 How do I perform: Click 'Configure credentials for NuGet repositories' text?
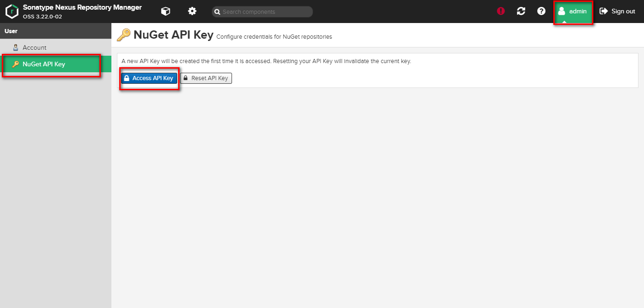(274, 37)
